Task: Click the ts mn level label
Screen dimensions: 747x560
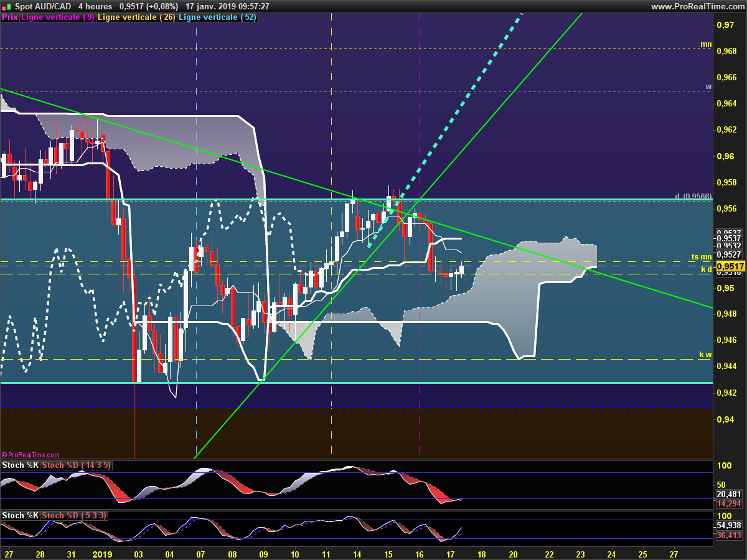Action: click(x=702, y=256)
